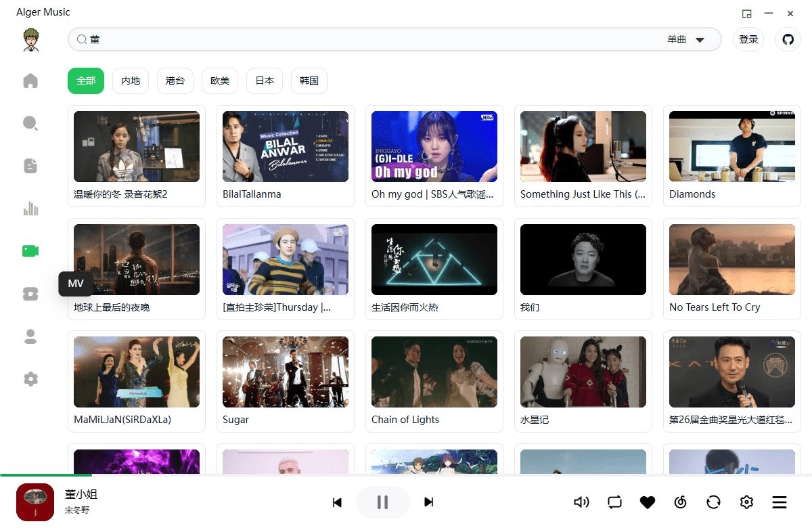Select the Search icon in the sidebar

click(x=30, y=123)
